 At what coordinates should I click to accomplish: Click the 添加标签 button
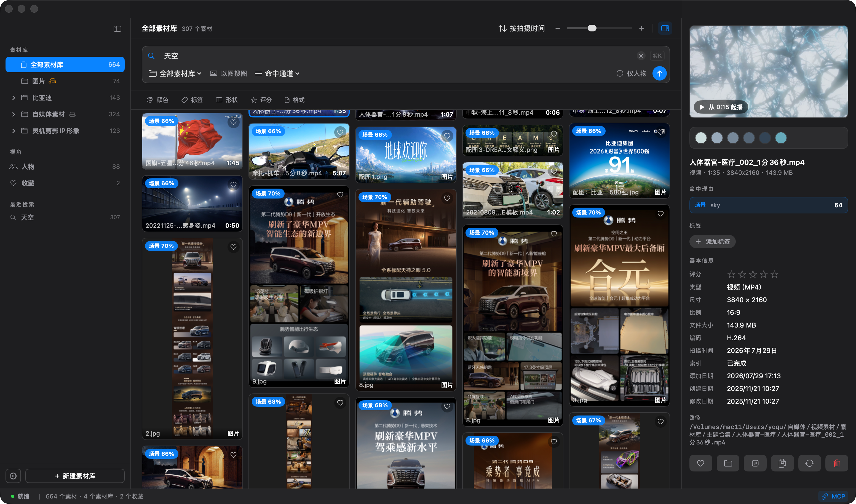(712, 242)
